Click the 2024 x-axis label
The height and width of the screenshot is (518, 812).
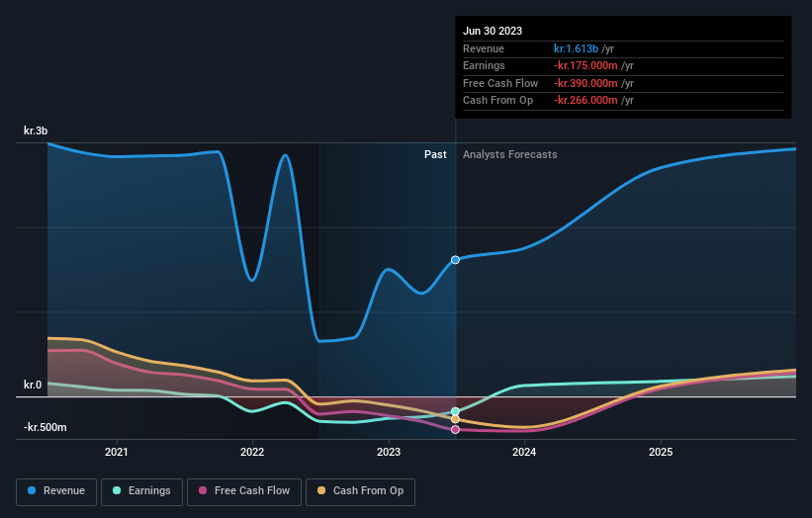[x=524, y=452]
